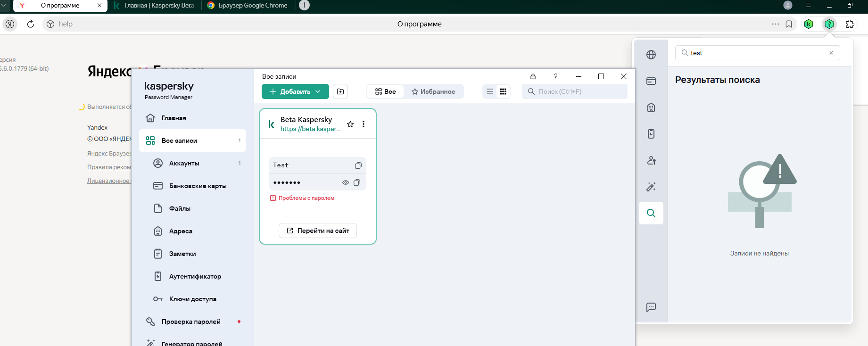Screen dimensions: 868x346
Task: Copy the Test username with copy icon
Action: point(358,165)
